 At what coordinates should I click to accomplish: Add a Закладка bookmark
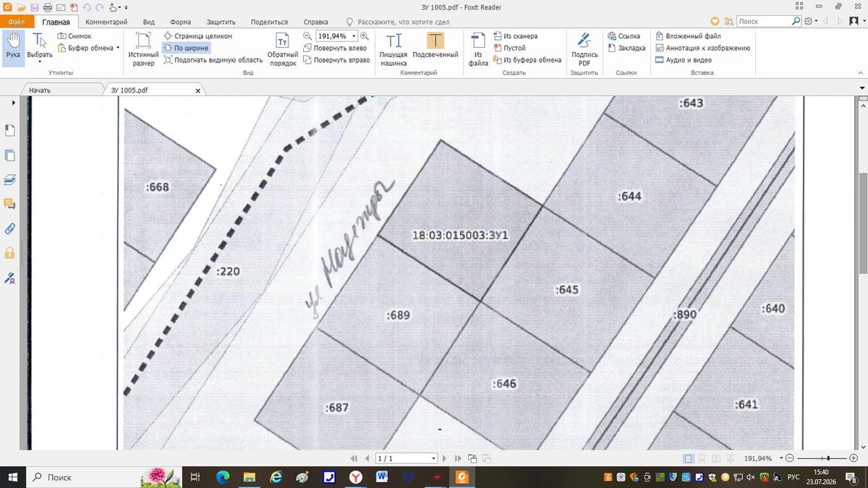pyautogui.click(x=626, y=48)
